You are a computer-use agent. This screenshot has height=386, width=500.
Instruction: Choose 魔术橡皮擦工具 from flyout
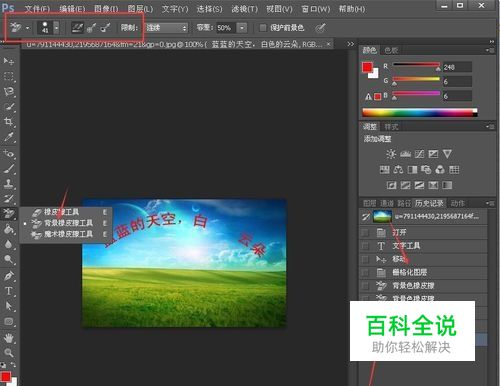coord(68,234)
